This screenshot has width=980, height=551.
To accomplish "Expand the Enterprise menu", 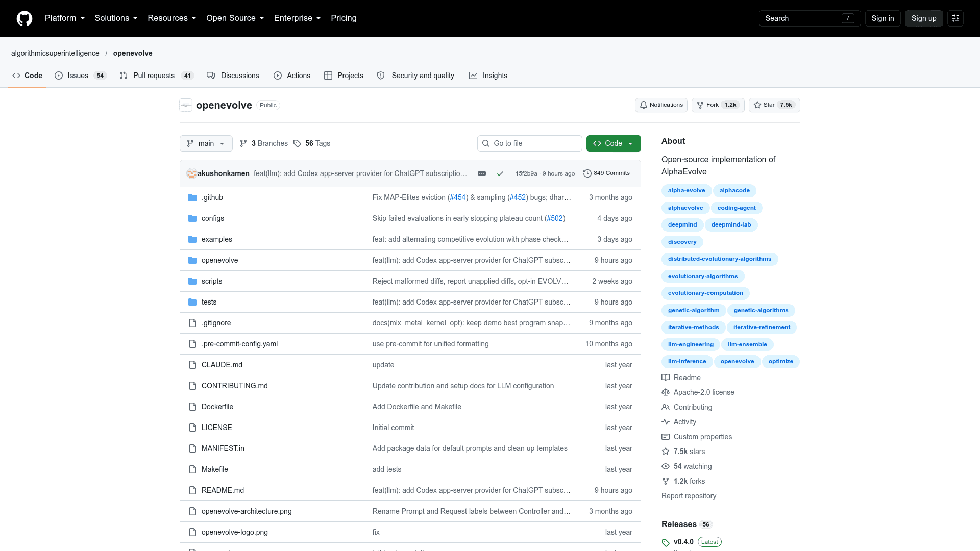I will [298, 18].
